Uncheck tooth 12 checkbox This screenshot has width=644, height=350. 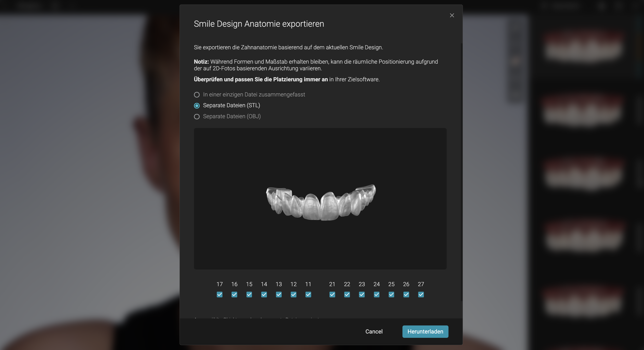(293, 295)
